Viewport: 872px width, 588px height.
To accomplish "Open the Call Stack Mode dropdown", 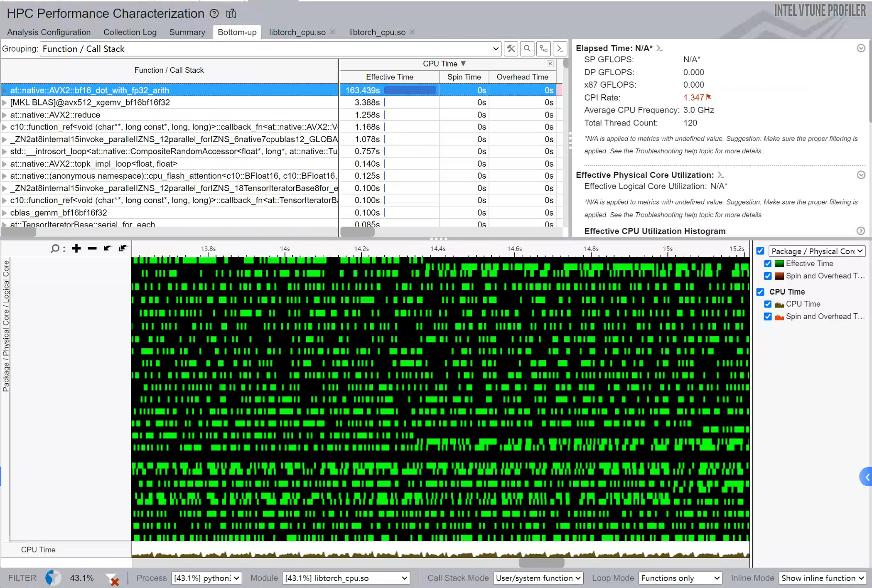I will pyautogui.click(x=538, y=578).
